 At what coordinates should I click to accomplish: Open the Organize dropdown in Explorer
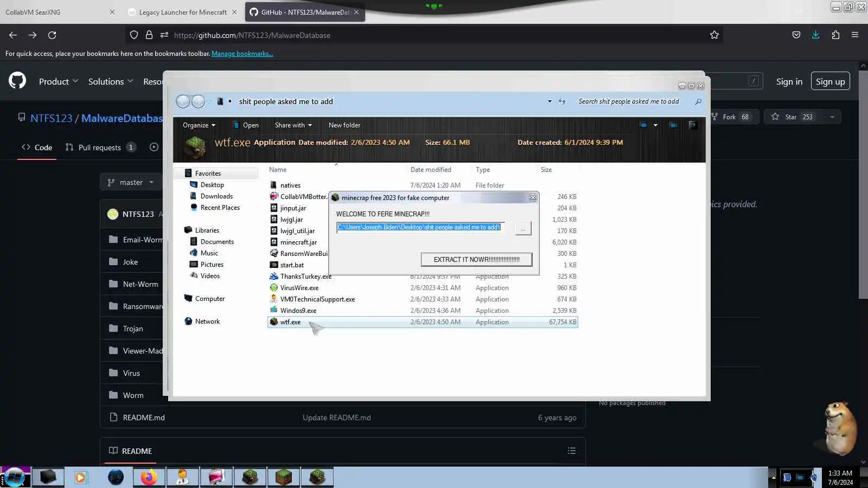pyautogui.click(x=199, y=125)
